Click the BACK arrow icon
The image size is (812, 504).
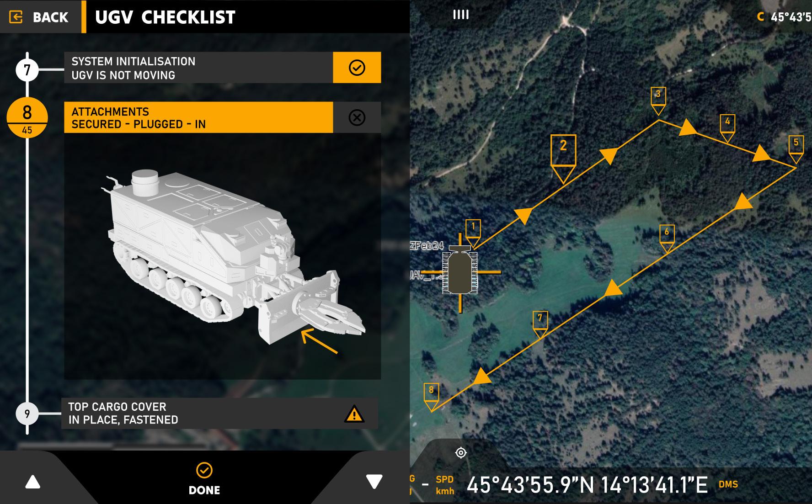point(16,17)
